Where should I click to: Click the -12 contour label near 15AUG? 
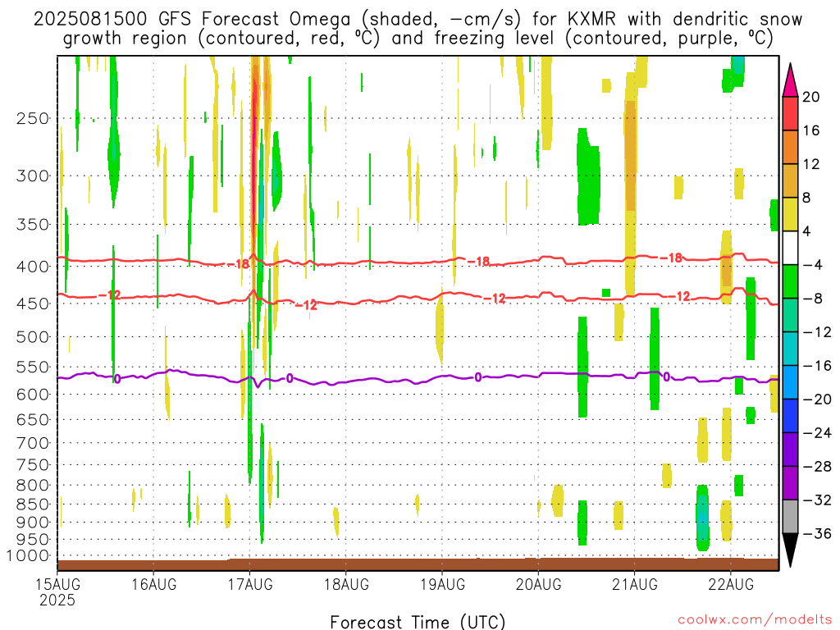111,295
